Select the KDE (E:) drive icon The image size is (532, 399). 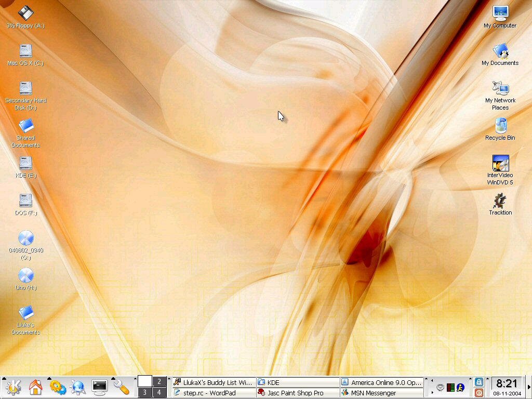25,163
